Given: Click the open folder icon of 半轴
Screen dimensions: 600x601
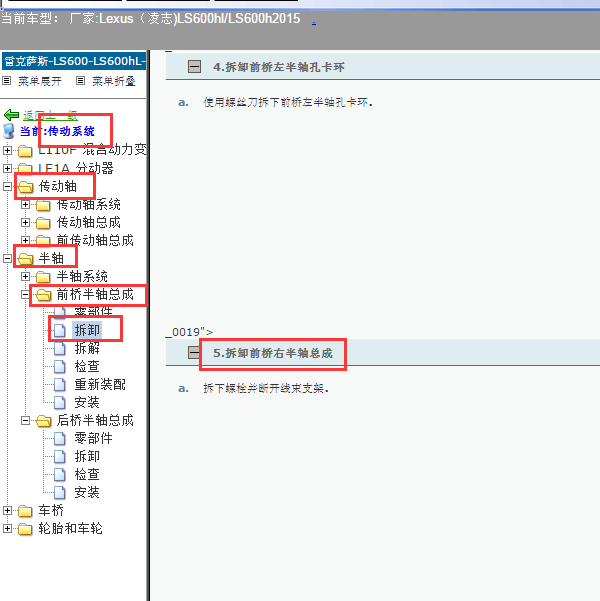Looking at the screenshot, I should (26, 259).
